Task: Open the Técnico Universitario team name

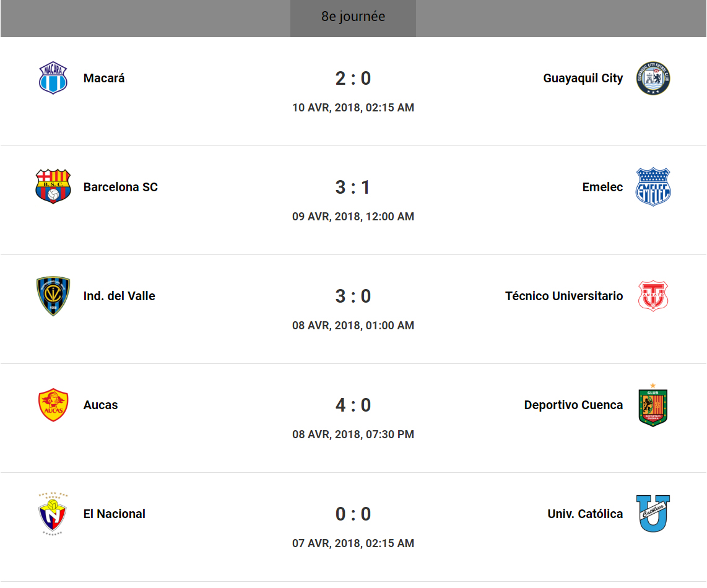Action: pyautogui.click(x=564, y=296)
